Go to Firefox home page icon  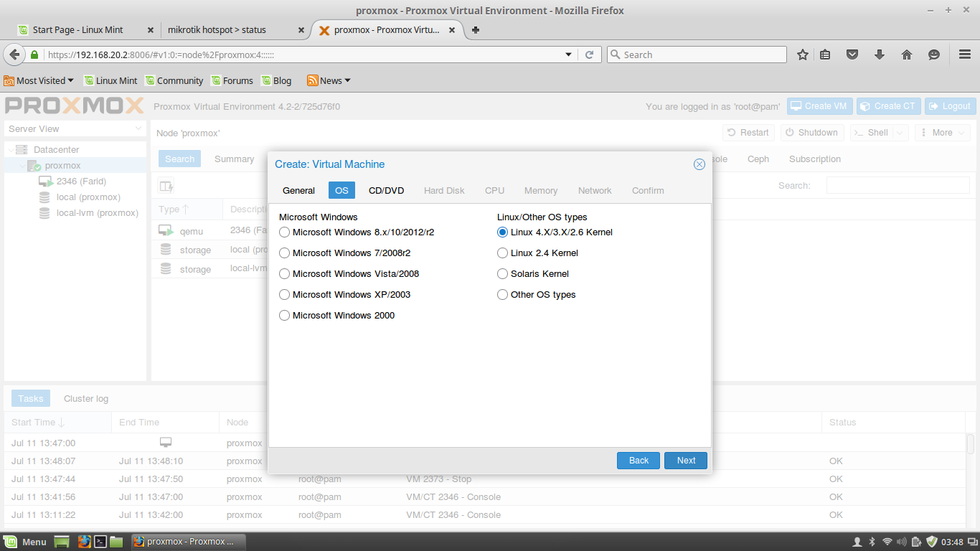[x=907, y=55]
